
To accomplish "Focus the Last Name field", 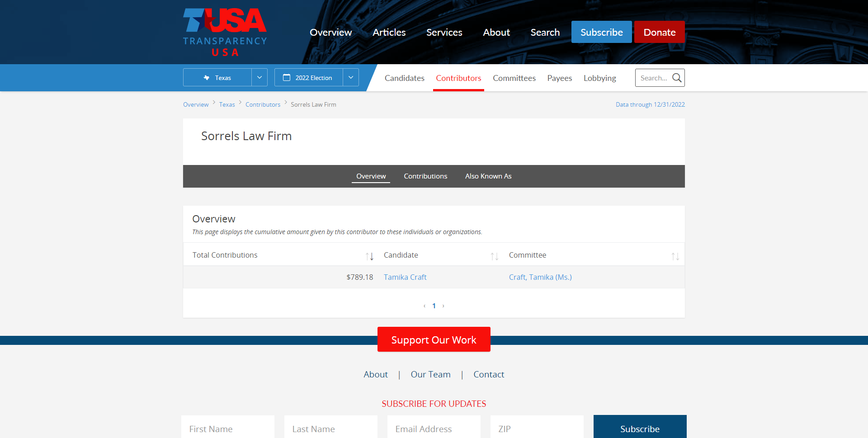I will click(x=331, y=427).
